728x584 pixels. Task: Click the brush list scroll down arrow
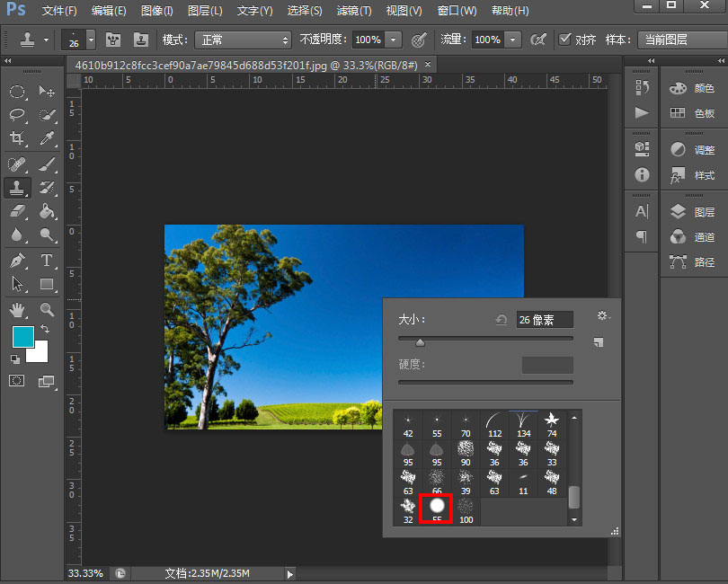pos(574,519)
